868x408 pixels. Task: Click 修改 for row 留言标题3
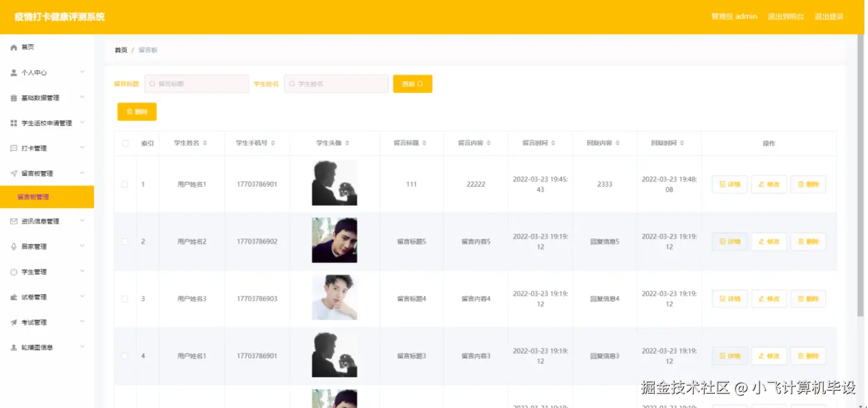pyautogui.click(x=769, y=356)
